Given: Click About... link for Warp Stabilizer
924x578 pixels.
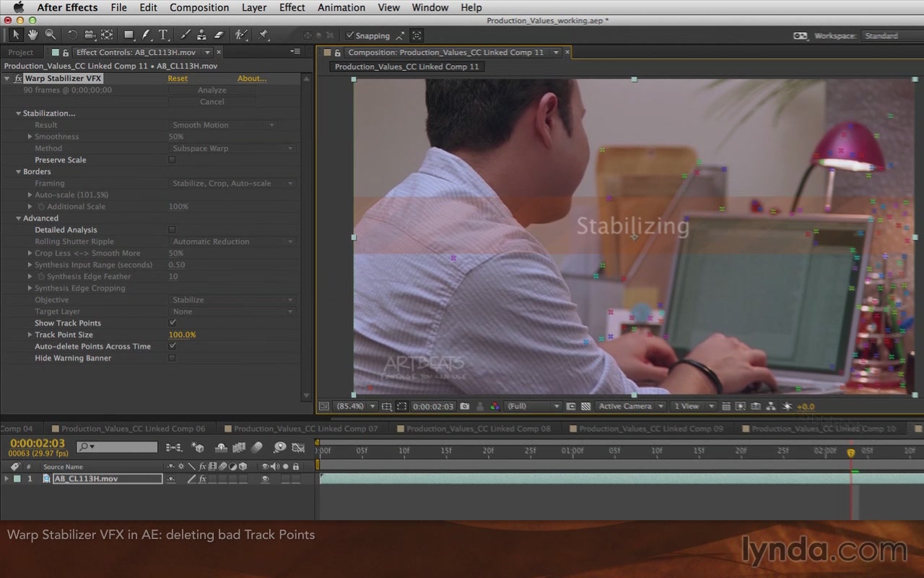Looking at the screenshot, I should coord(252,78).
